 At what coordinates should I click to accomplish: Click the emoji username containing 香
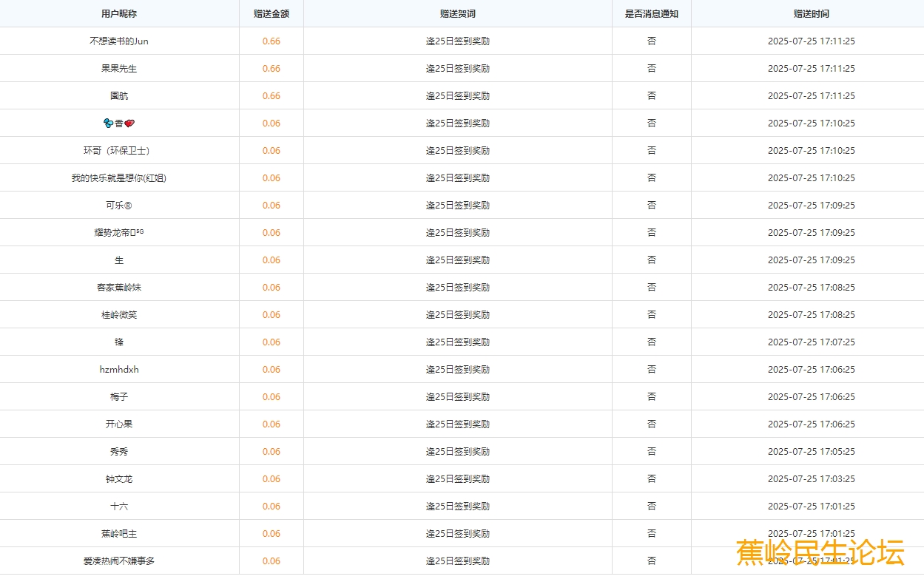coord(119,123)
